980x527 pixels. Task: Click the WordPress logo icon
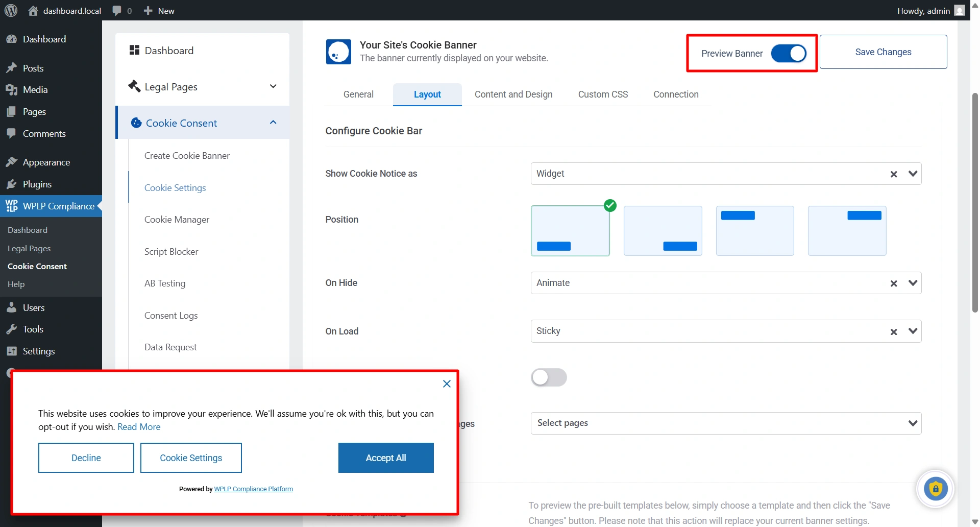(x=11, y=11)
